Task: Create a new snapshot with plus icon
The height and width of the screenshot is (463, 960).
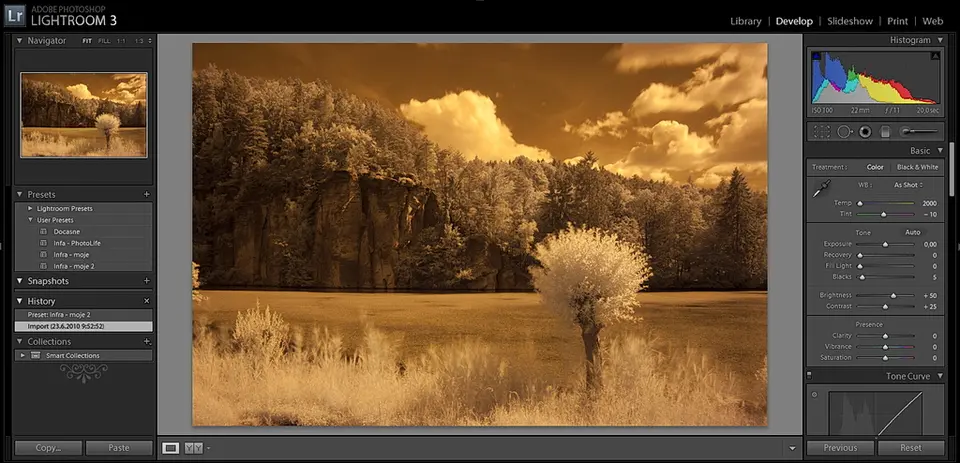Action: pyautogui.click(x=147, y=281)
